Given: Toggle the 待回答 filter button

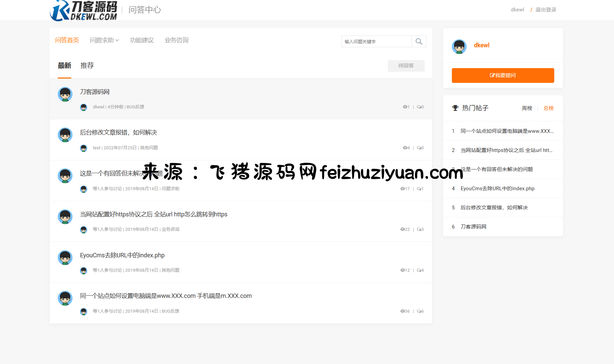Looking at the screenshot, I should point(406,66).
